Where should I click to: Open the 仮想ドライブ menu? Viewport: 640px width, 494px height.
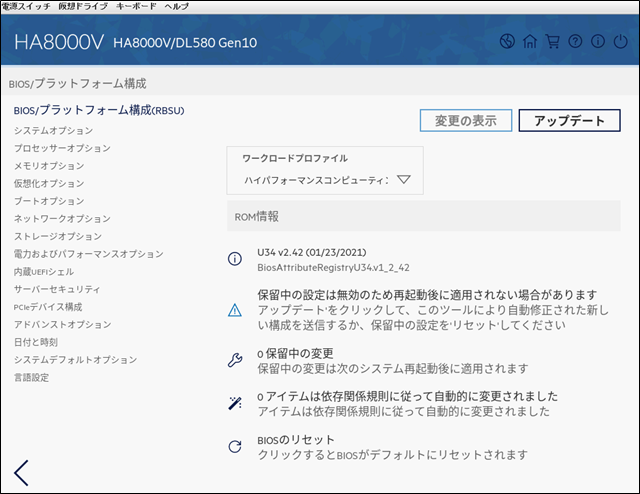click(79, 6)
